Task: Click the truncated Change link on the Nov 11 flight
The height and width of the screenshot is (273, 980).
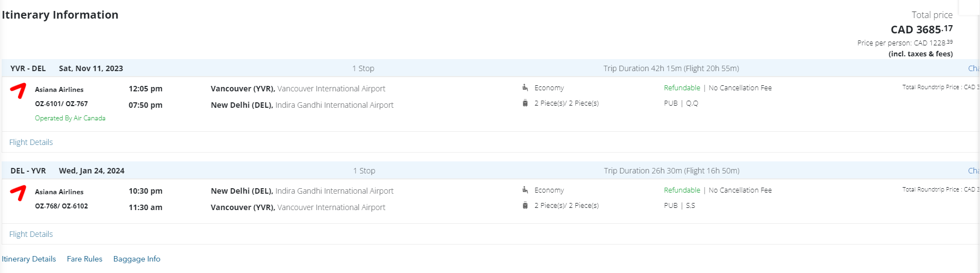Action: (x=973, y=68)
